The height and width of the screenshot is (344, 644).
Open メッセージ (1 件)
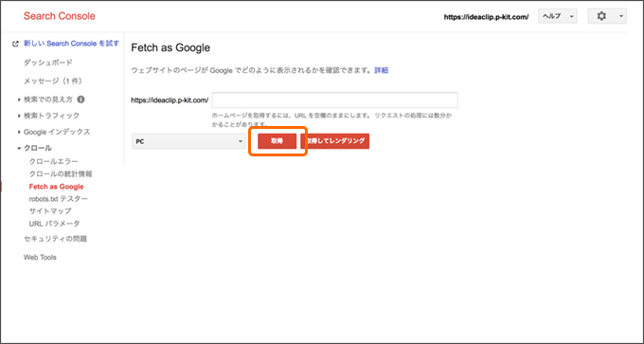click(53, 81)
